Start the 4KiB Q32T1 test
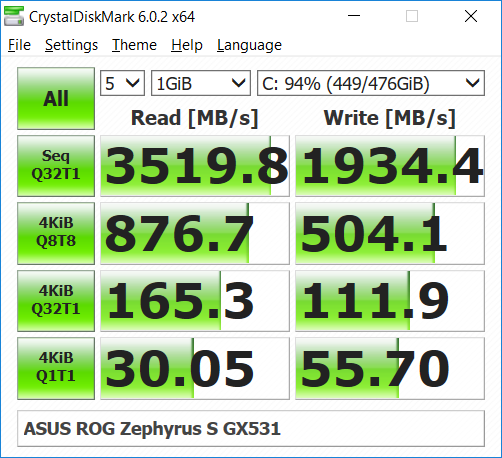Viewport: 502px width, 458px height. (x=56, y=301)
